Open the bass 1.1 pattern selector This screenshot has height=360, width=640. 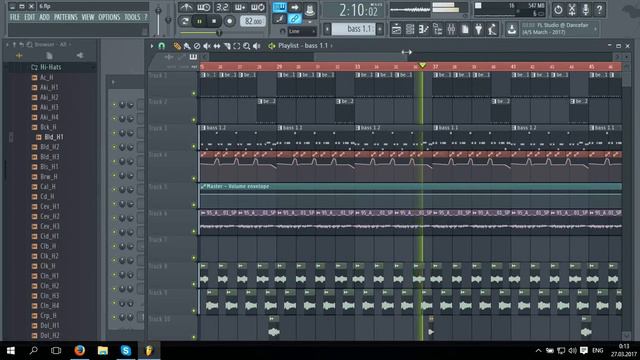[x=353, y=29]
